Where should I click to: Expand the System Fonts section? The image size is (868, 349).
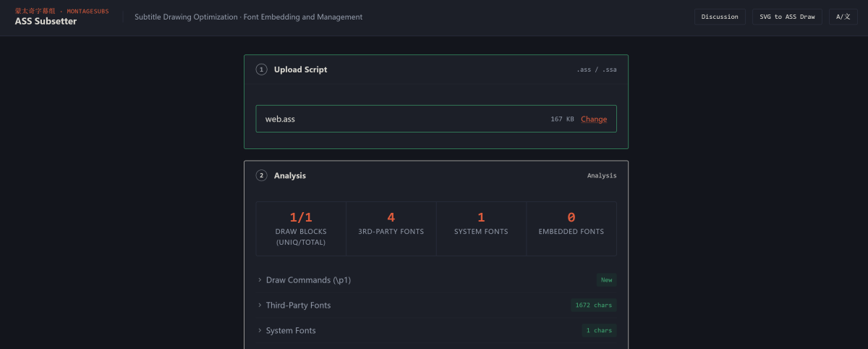291,331
